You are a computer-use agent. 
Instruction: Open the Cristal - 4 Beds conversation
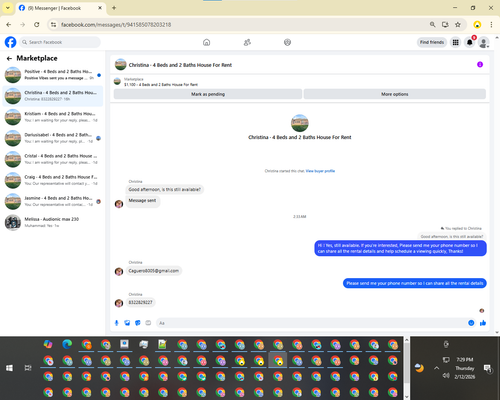click(53, 159)
